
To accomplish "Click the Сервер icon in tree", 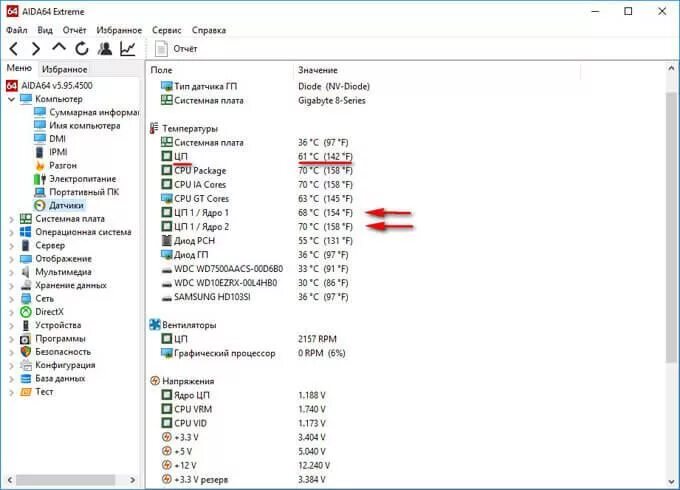I will pos(26,245).
